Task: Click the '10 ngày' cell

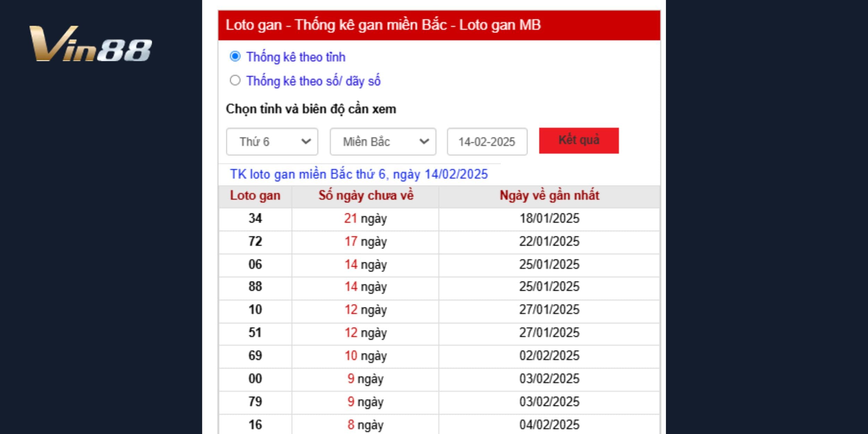Action: pos(366,356)
